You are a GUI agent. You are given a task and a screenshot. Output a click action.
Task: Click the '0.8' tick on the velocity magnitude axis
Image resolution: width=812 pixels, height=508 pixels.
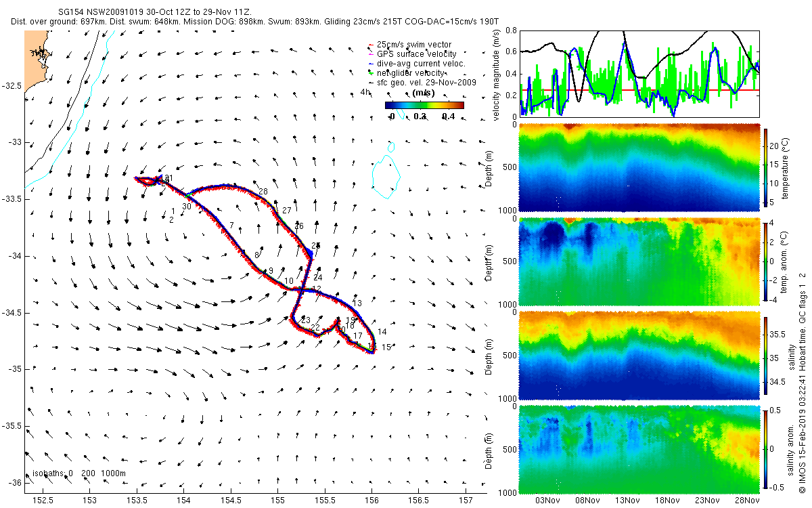(511, 30)
